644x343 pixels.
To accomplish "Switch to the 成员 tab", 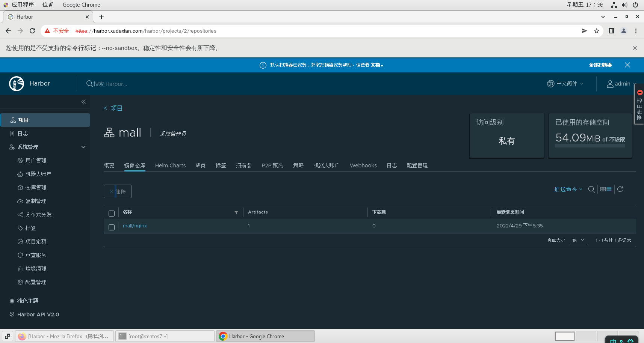I will click(x=200, y=165).
